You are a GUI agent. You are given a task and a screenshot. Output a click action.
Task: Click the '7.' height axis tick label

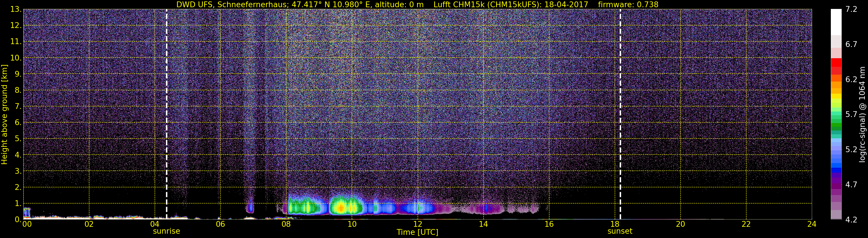coord(18,106)
